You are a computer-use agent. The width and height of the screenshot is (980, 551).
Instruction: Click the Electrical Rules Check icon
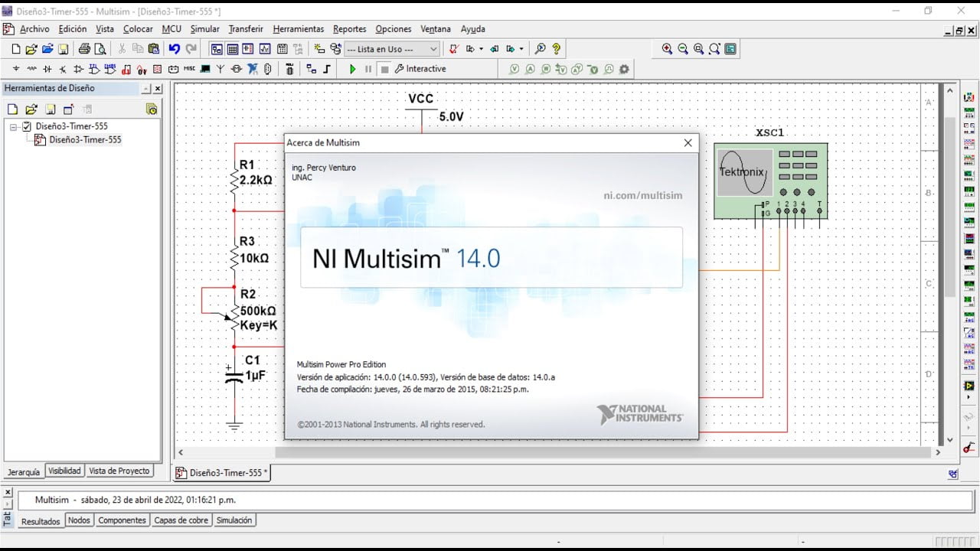(455, 48)
